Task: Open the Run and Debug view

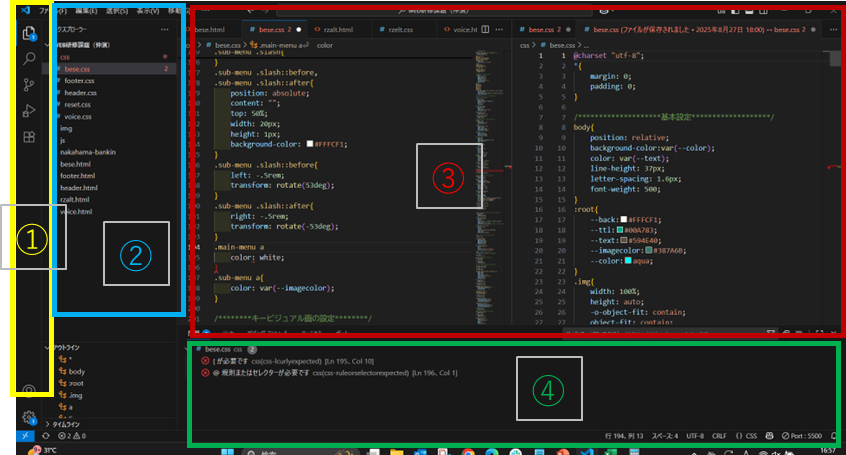Action: (29, 111)
